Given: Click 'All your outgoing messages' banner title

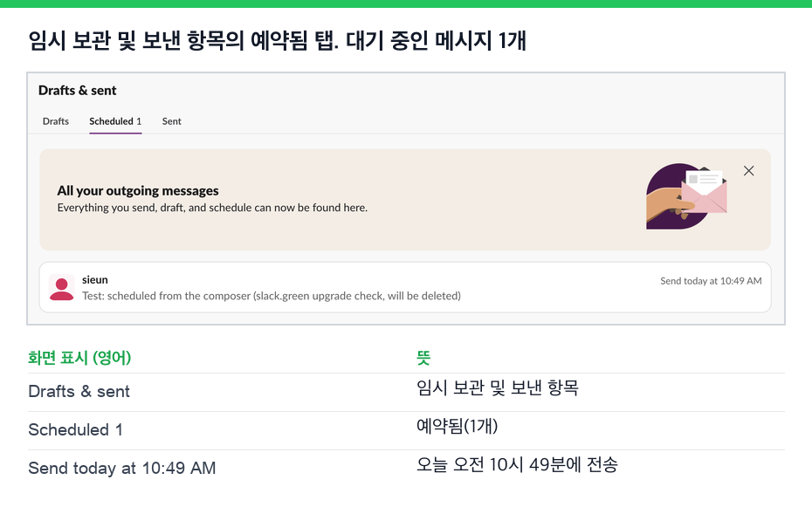Looking at the screenshot, I should (138, 191).
